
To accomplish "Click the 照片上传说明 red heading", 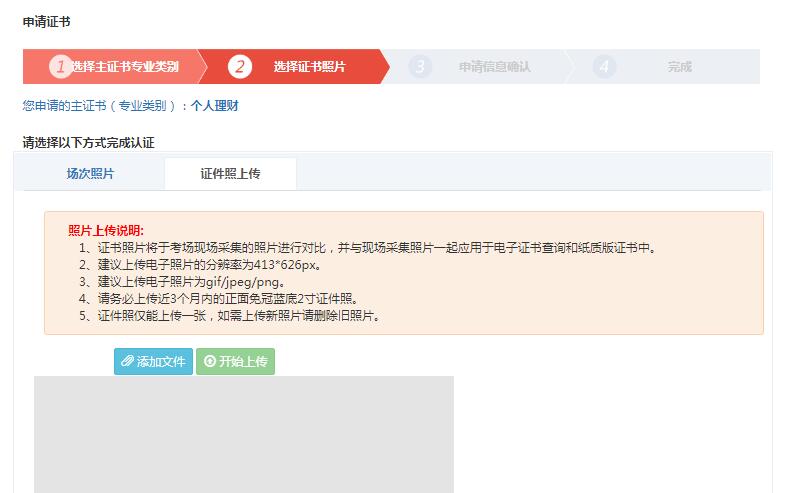I will coord(106,231).
